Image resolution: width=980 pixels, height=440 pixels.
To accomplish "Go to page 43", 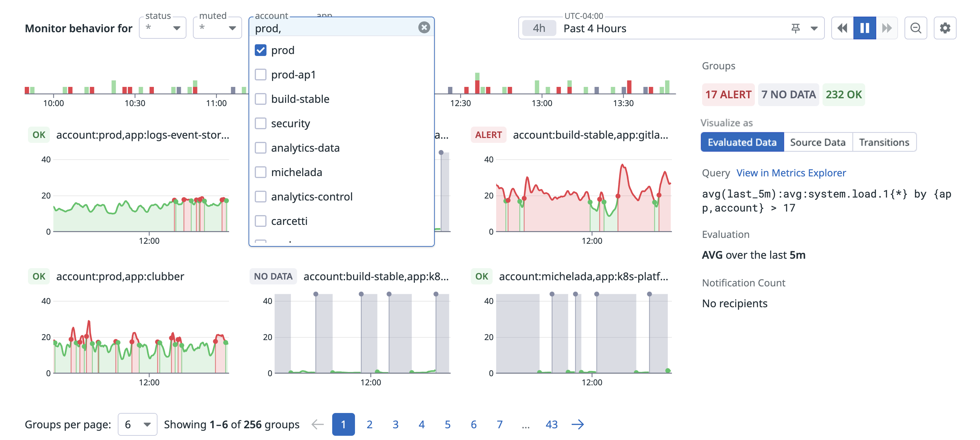I will 551,424.
